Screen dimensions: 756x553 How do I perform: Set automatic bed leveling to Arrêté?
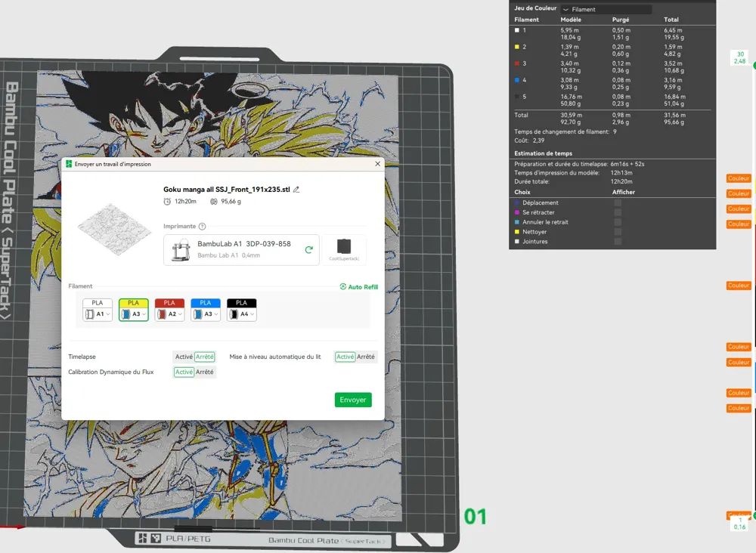click(x=366, y=357)
